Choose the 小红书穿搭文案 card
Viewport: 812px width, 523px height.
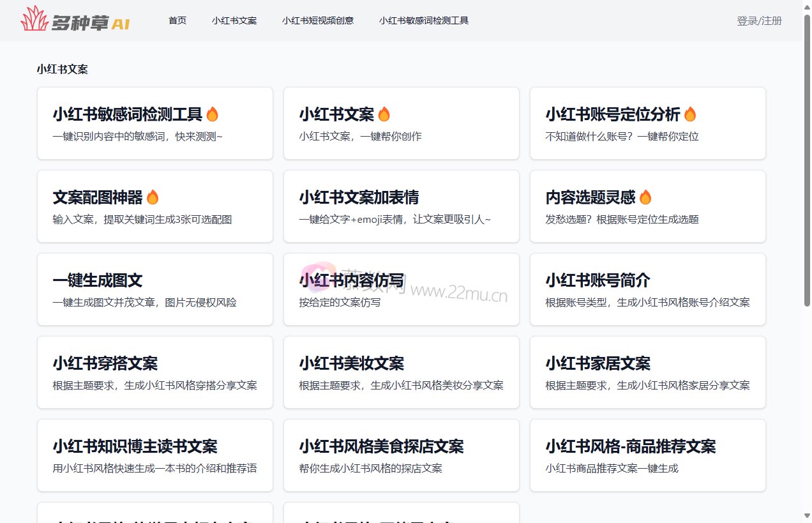click(x=155, y=372)
